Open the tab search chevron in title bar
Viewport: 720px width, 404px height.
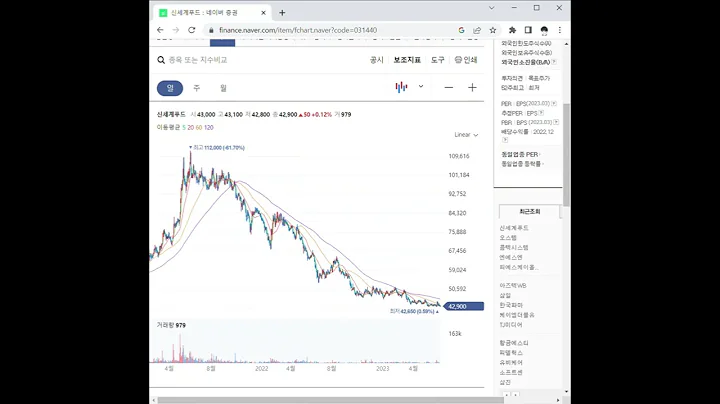point(491,8)
